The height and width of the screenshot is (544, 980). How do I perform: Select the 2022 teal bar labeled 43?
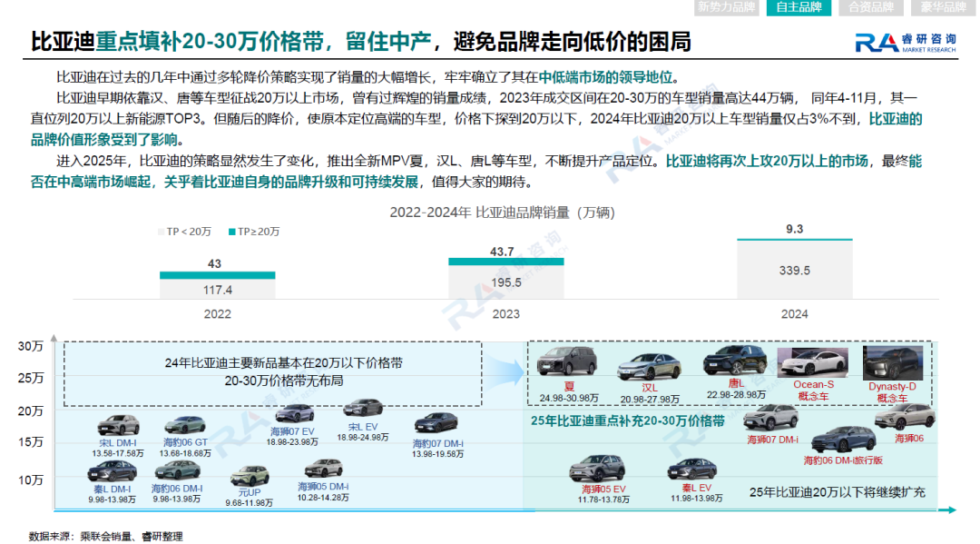pyautogui.click(x=218, y=275)
